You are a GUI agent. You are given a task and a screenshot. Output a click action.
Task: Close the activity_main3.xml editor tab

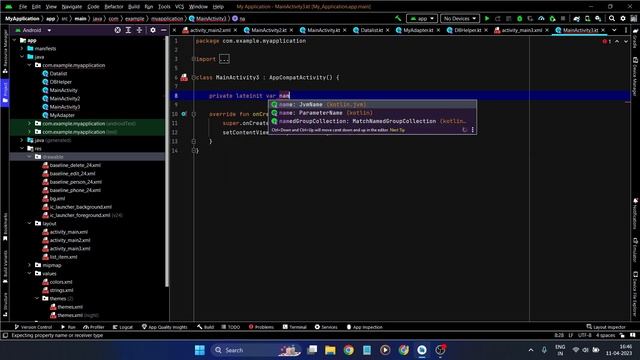click(x=547, y=30)
